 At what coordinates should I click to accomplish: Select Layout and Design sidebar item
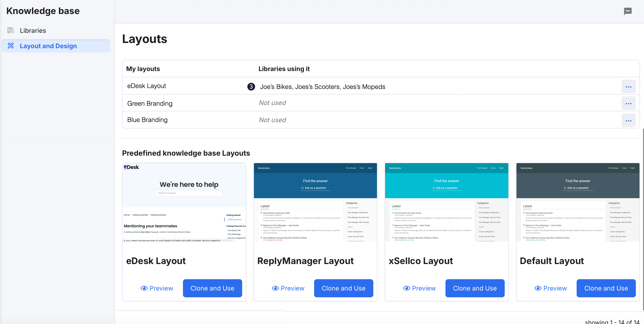click(48, 46)
